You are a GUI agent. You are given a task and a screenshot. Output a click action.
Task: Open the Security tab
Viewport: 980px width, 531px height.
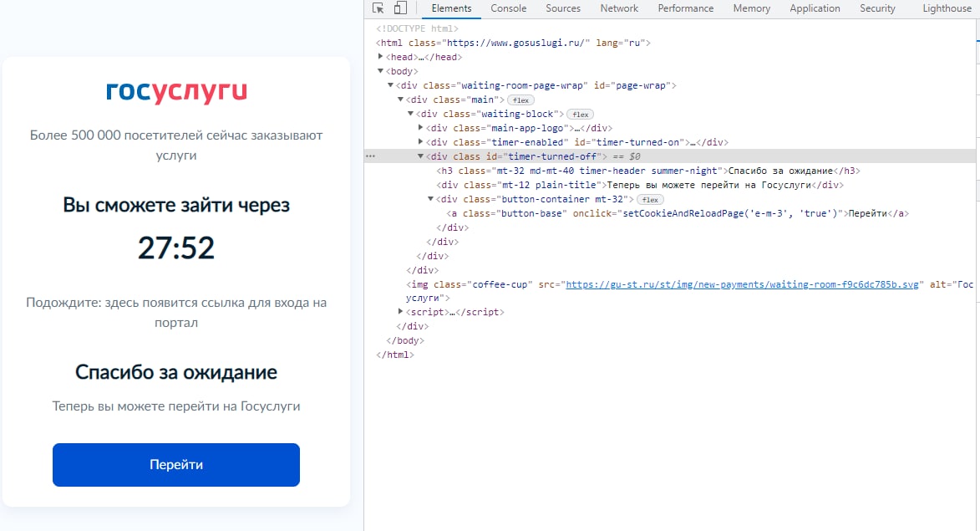[x=877, y=8]
